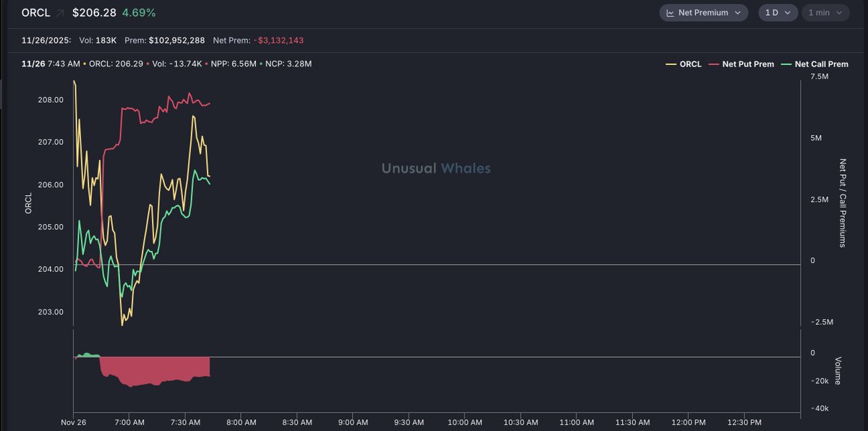The height and width of the screenshot is (431, 868).
Task: Click the ORCL ticker symbol header
Action: click(35, 13)
